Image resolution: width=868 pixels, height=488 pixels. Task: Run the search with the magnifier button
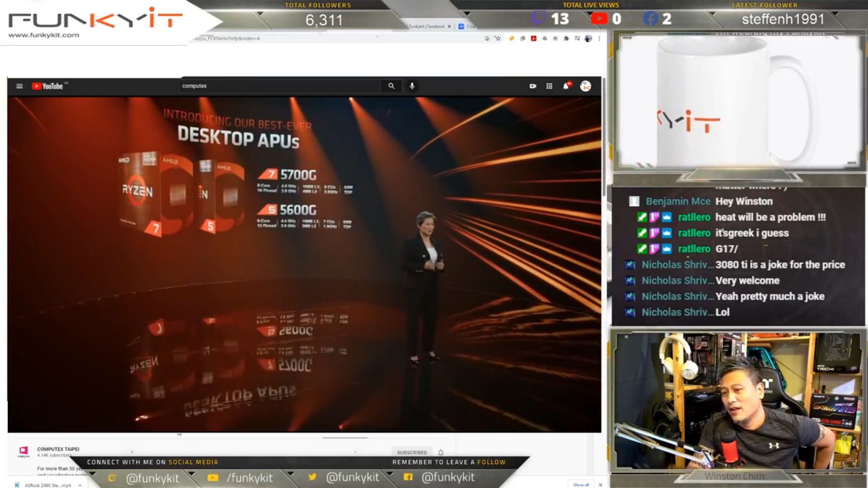pos(391,86)
